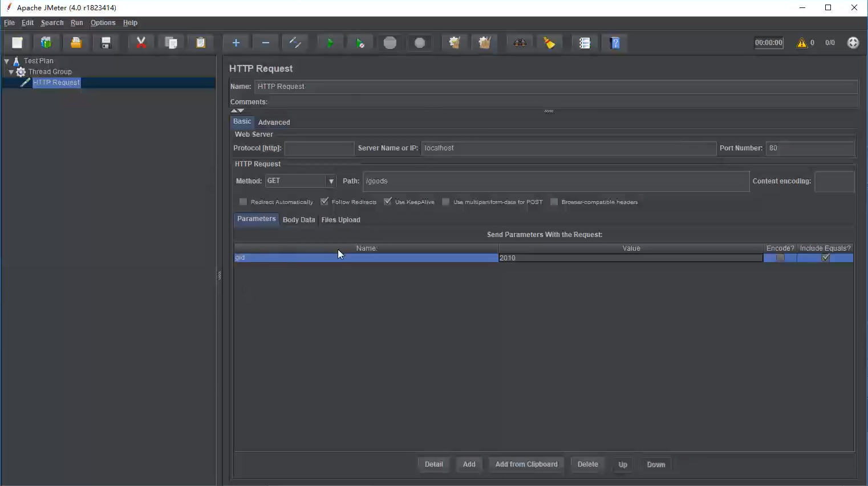The width and height of the screenshot is (868, 486).
Task: Click the Protocol input field
Action: pos(319,148)
